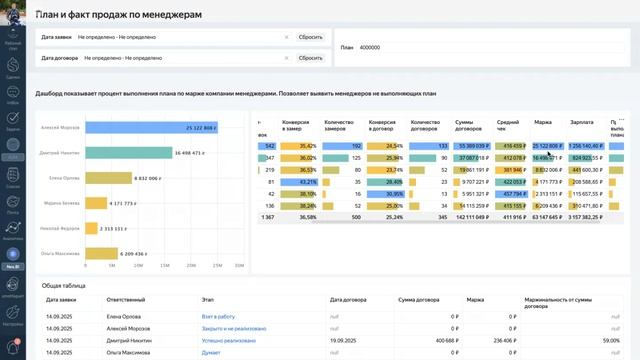Click the Марина Беляева chart bar
The image size is (640, 360).
coord(96,203)
